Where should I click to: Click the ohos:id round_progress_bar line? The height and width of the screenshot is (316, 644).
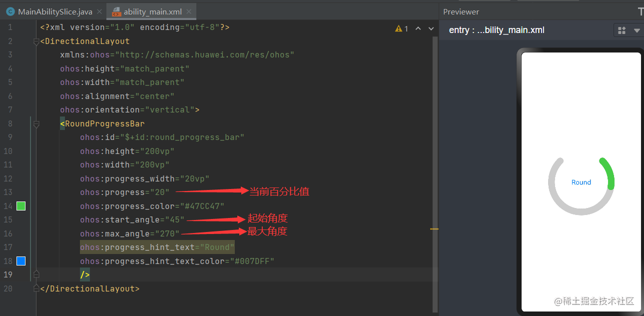[x=162, y=137]
